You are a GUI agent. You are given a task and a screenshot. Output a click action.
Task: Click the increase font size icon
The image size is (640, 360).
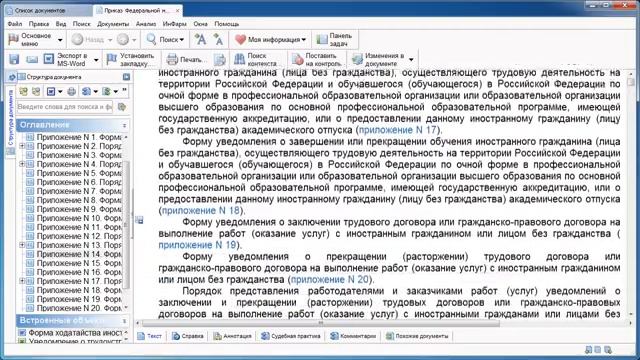coord(200,40)
